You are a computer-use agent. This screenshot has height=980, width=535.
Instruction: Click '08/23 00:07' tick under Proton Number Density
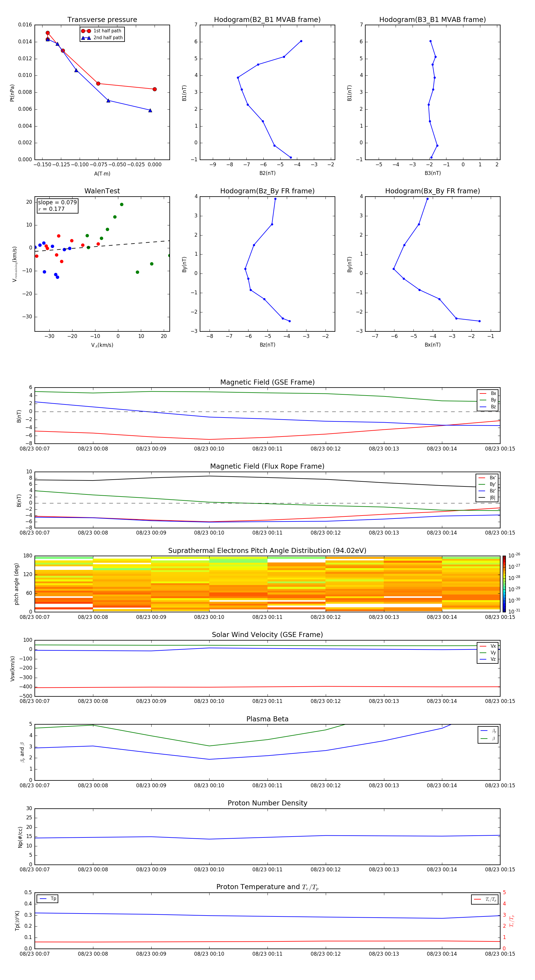point(35,869)
